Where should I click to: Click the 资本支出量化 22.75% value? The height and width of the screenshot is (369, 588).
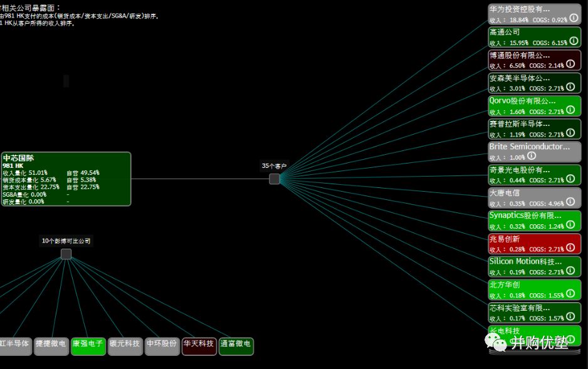pos(31,187)
